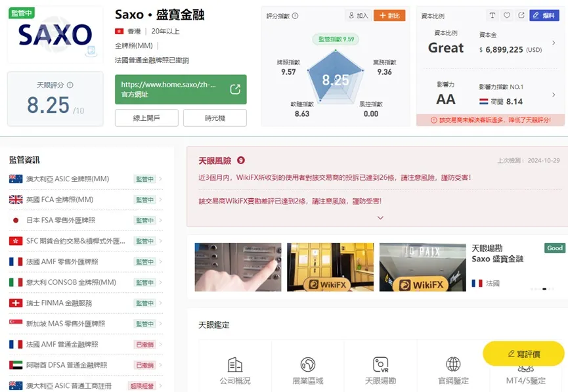The height and width of the screenshot is (392, 568).
Task: Open the storefront WikiFX survey photo
Action: point(423,267)
